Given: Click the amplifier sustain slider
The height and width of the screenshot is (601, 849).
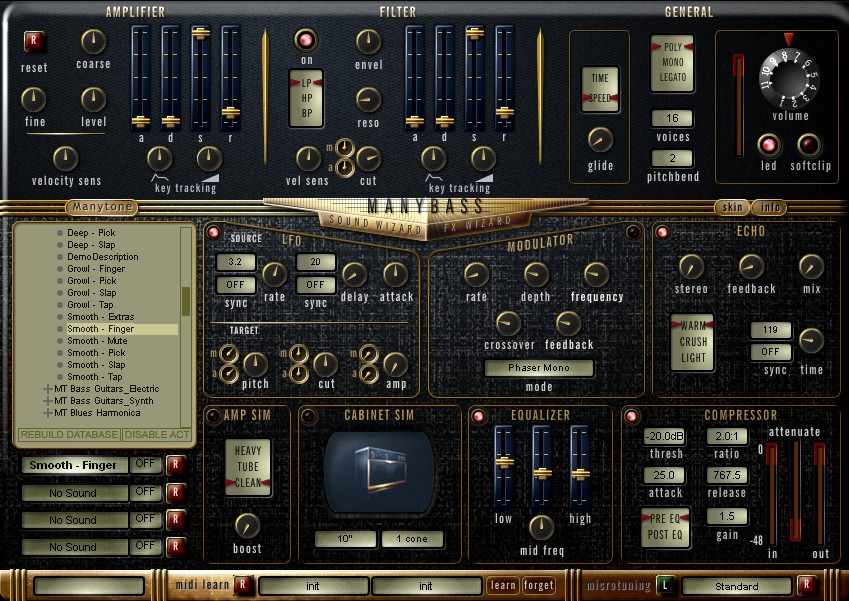Looking at the screenshot, I should (x=200, y=78).
